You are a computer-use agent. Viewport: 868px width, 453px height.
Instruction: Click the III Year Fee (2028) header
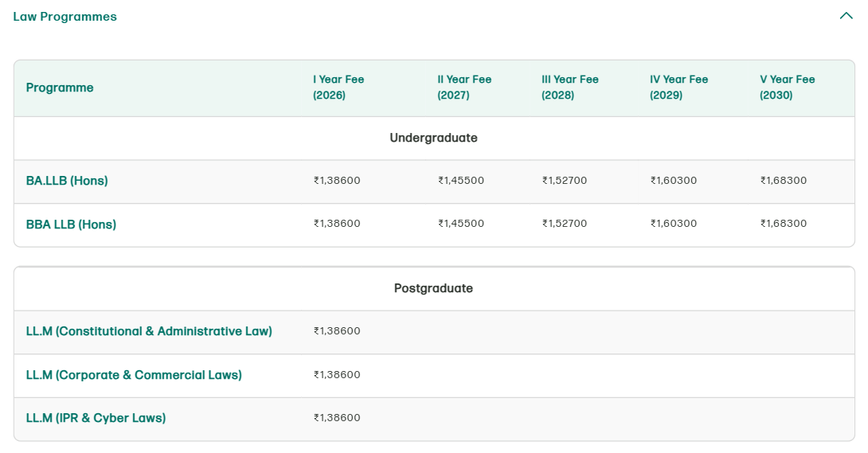[x=569, y=87]
